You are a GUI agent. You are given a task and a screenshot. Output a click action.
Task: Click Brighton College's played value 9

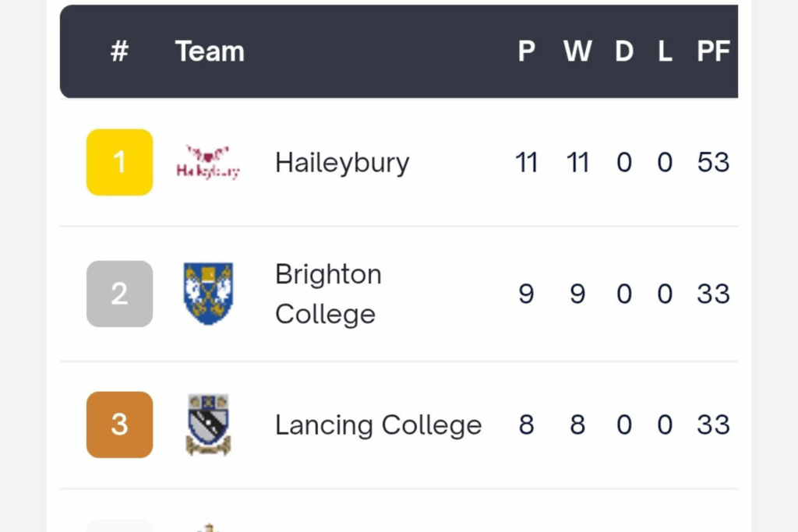pos(527,294)
